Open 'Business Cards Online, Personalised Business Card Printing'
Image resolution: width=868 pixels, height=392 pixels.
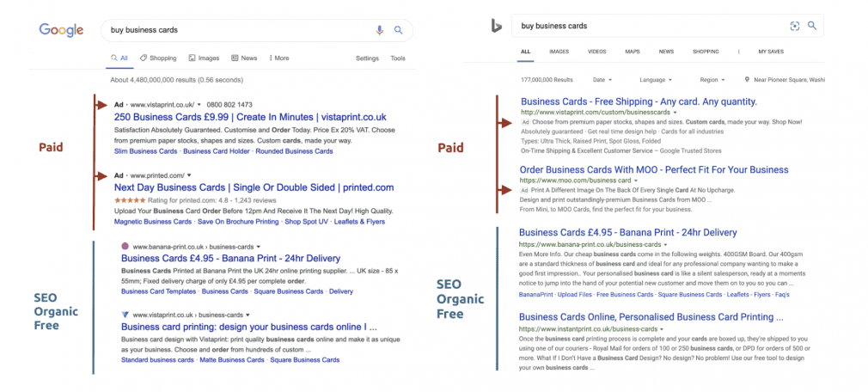(x=651, y=317)
